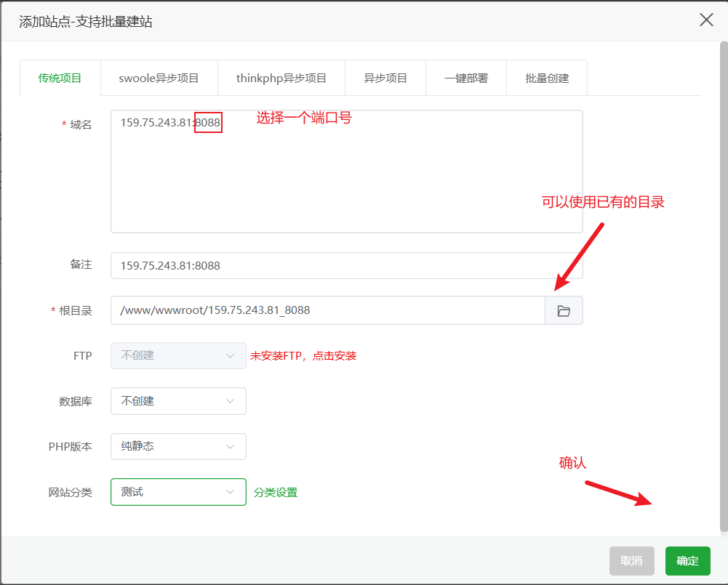Viewport: 728px width, 585px height.
Task: Select the 备注 remark input field
Action: click(346, 265)
